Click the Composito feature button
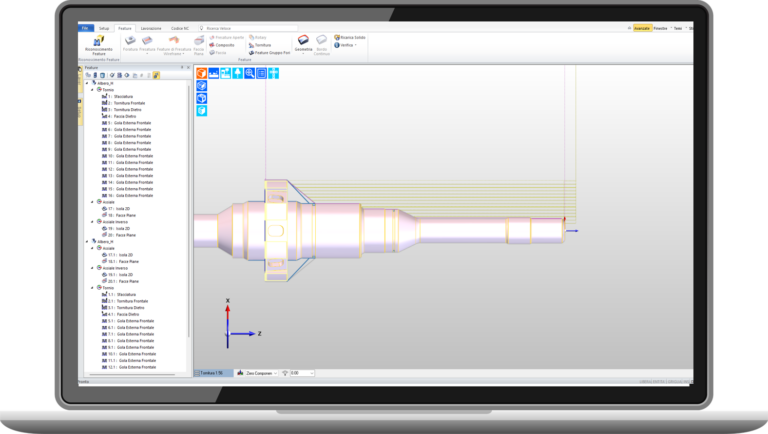This screenshot has width=768, height=434. click(x=222, y=45)
